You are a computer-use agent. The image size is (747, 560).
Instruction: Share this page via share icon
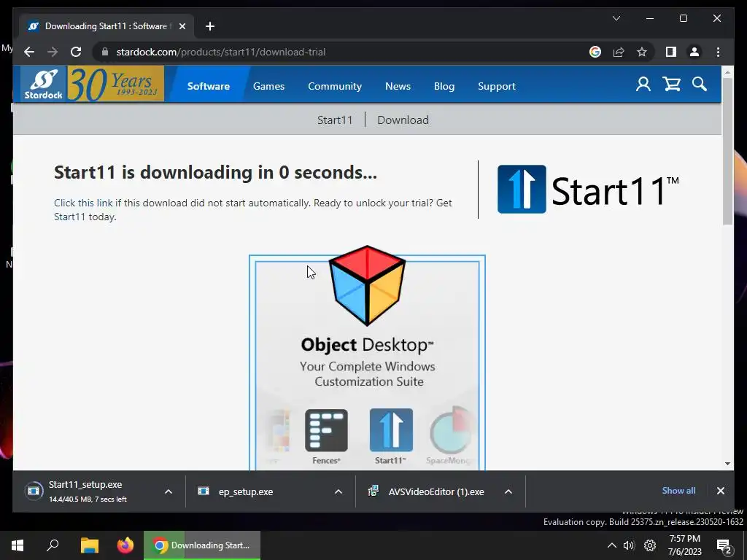click(619, 52)
